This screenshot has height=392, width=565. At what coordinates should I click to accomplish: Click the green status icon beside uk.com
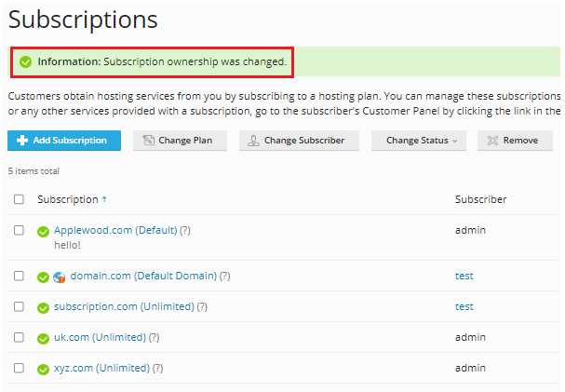43,338
